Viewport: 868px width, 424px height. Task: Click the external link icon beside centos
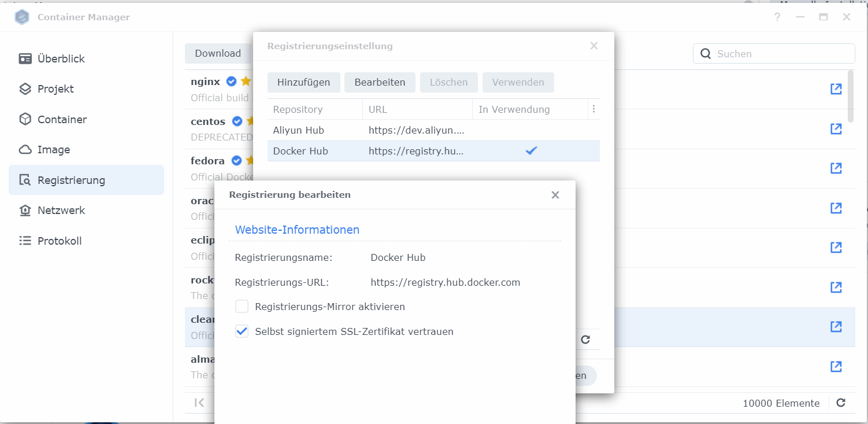coord(836,129)
